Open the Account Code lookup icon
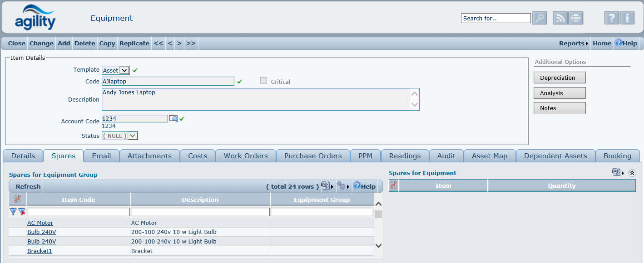644x263 pixels. click(x=173, y=118)
